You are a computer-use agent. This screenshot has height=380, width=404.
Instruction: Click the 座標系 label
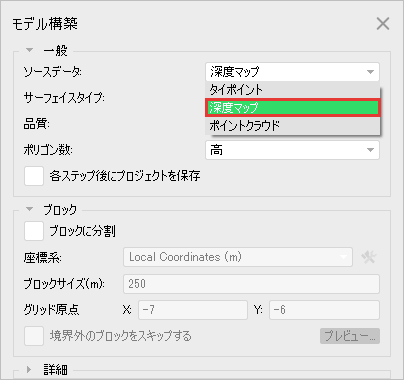click(42, 257)
